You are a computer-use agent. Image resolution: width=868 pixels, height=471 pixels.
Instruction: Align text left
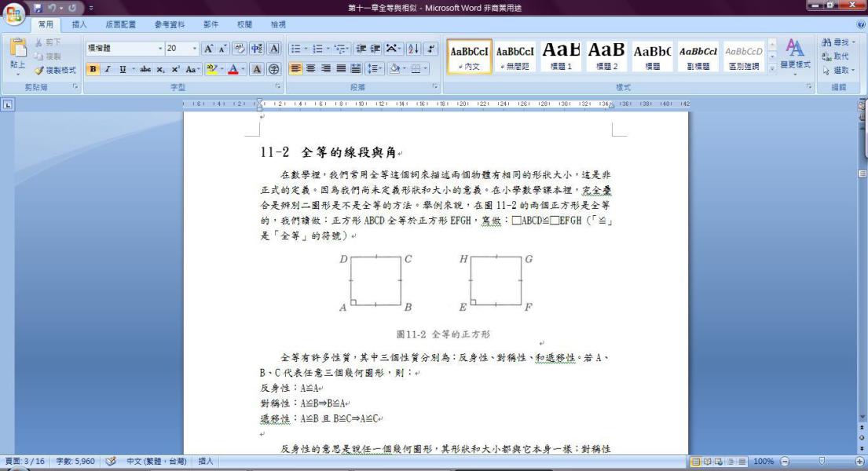point(296,68)
